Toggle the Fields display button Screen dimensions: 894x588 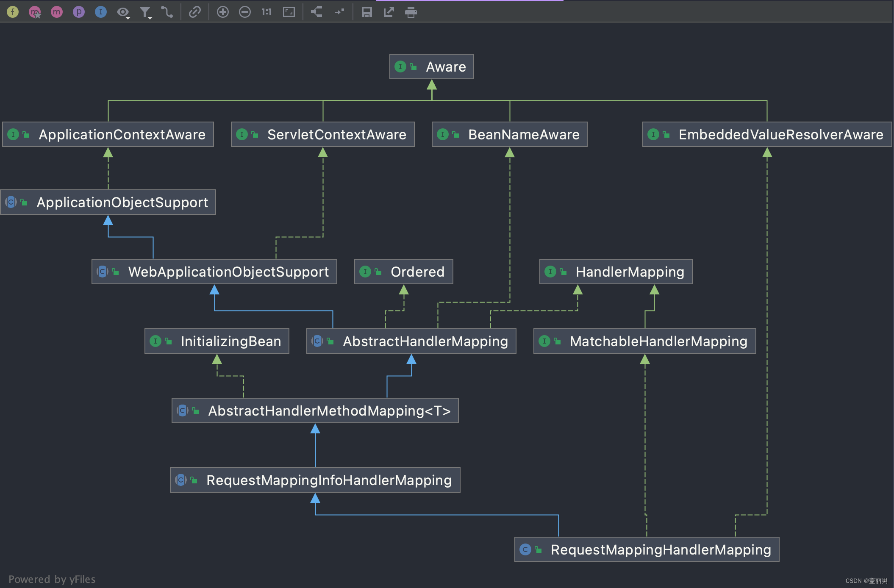(x=13, y=12)
